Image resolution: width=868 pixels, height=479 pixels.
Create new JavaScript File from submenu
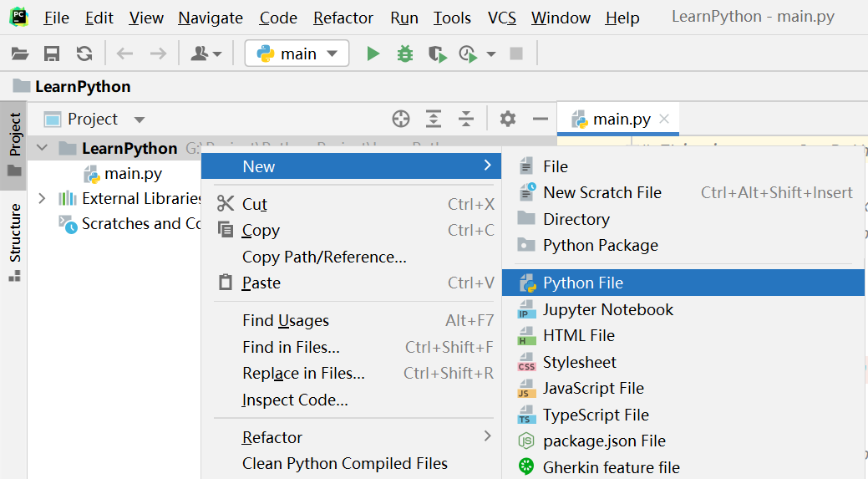(x=683, y=388)
